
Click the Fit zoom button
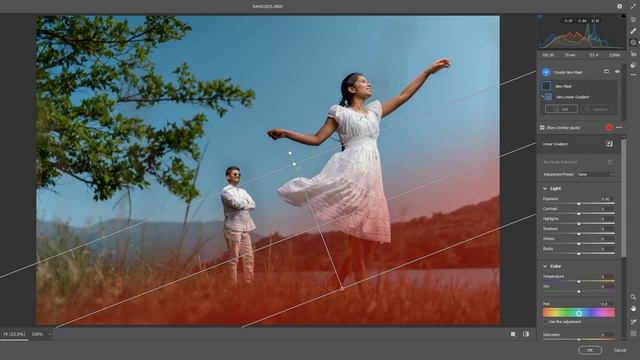pos(14,334)
